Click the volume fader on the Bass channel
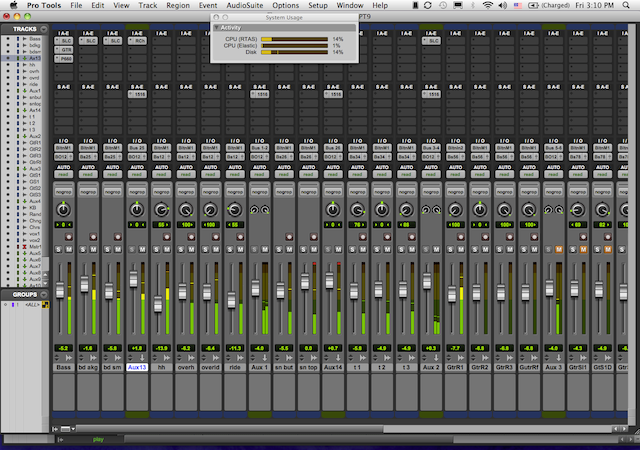This screenshot has width=640, height=450. [60, 290]
